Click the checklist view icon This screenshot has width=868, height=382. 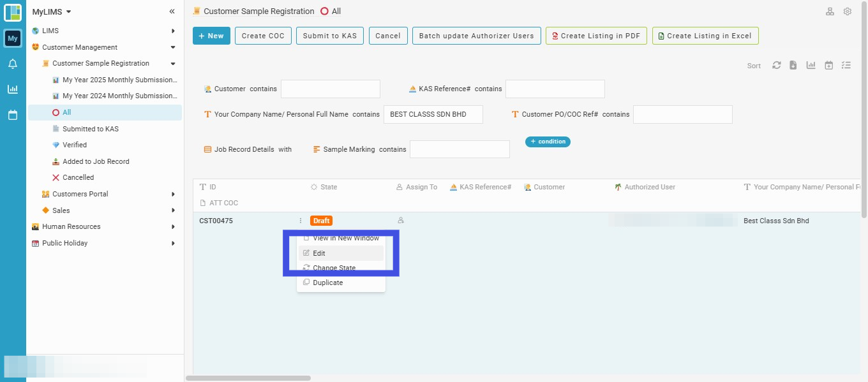pos(846,65)
